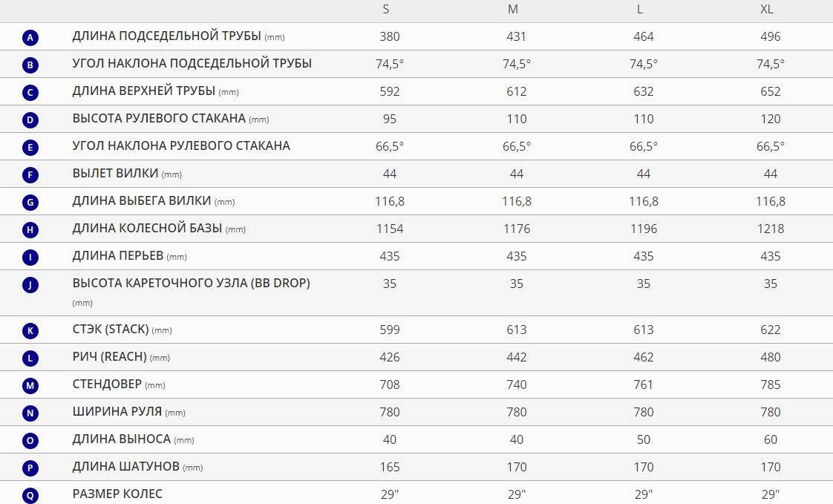Screen dimensions: 833x504
Task: Select the circle icon marked D
Action: [30, 120]
